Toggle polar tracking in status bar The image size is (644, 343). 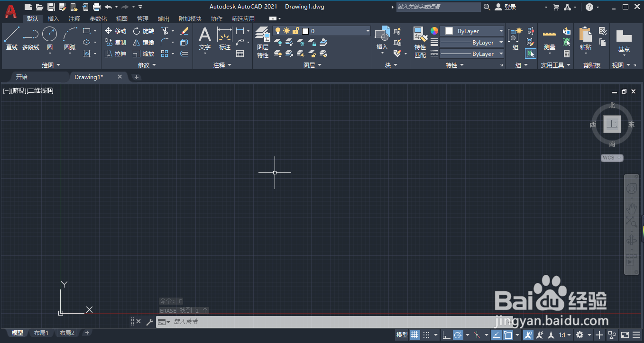point(458,335)
